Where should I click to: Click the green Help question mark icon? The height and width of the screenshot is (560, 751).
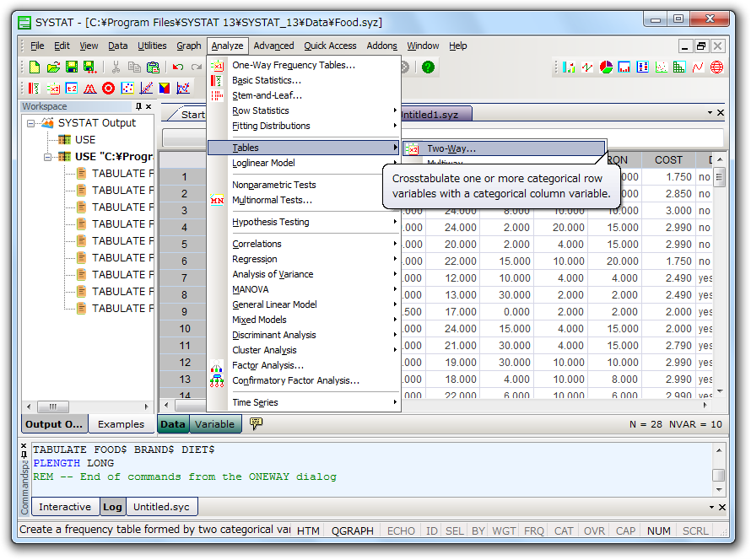pos(428,67)
